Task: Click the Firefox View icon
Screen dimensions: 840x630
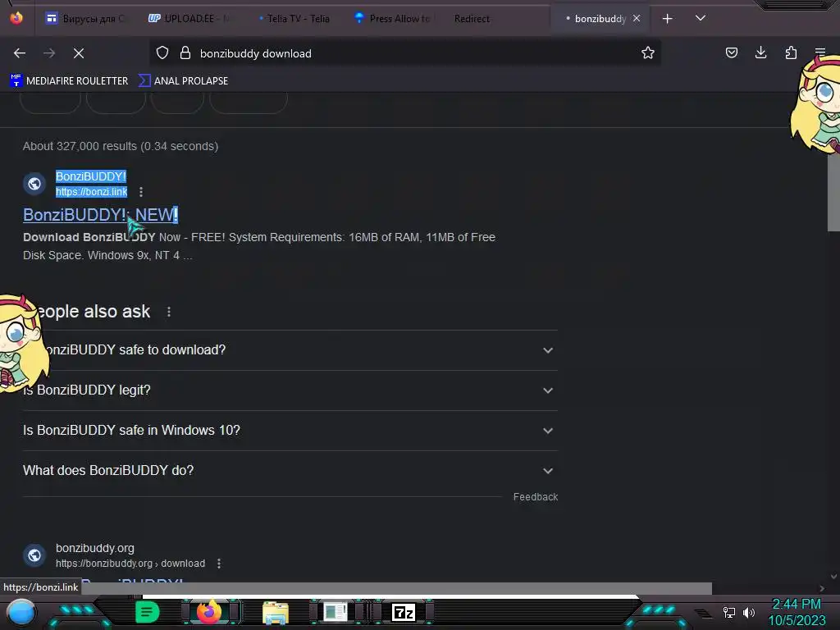Action: pos(16,18)
